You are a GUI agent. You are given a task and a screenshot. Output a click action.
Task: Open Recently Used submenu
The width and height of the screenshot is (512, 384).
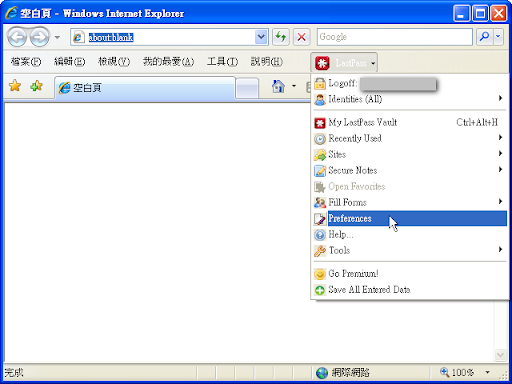pyautogui.click(x=410, y=138)
